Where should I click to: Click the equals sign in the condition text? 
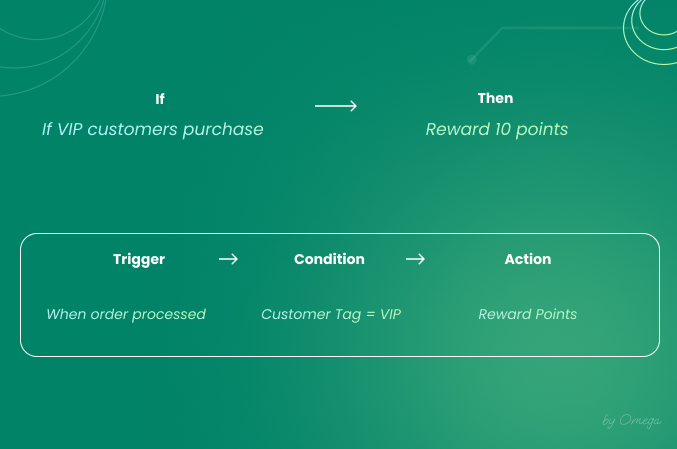(x=370, y=314)
